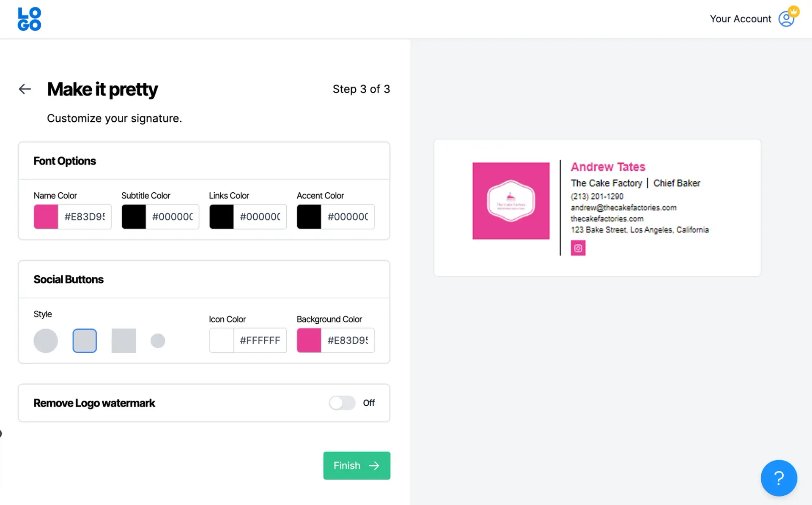Open the LOGO home logo
Image resolution: width=812 pixels, height=505 pixels.
pos(29,19)
